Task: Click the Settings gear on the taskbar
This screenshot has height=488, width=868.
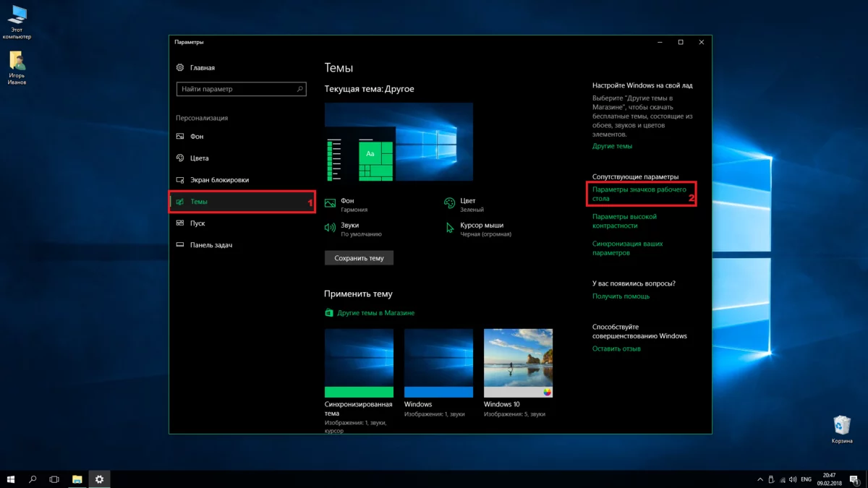Action: 100,479
